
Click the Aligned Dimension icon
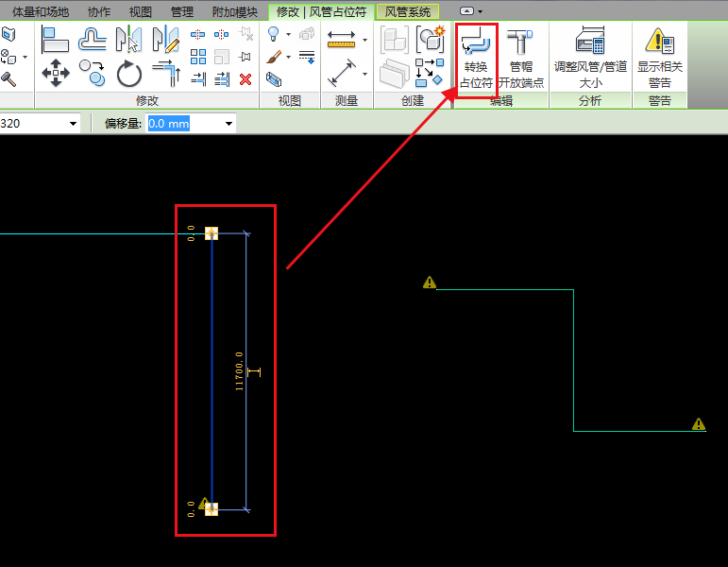(342, 73)
